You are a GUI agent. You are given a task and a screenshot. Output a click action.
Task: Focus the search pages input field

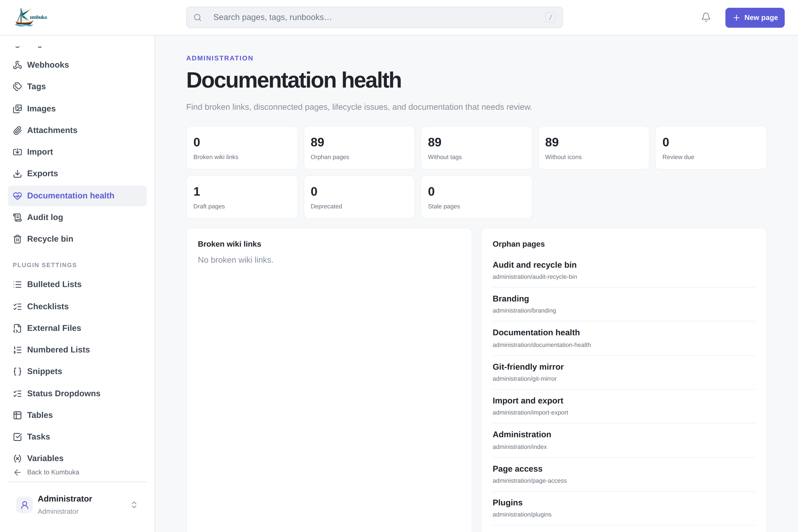tap(375, 17)
